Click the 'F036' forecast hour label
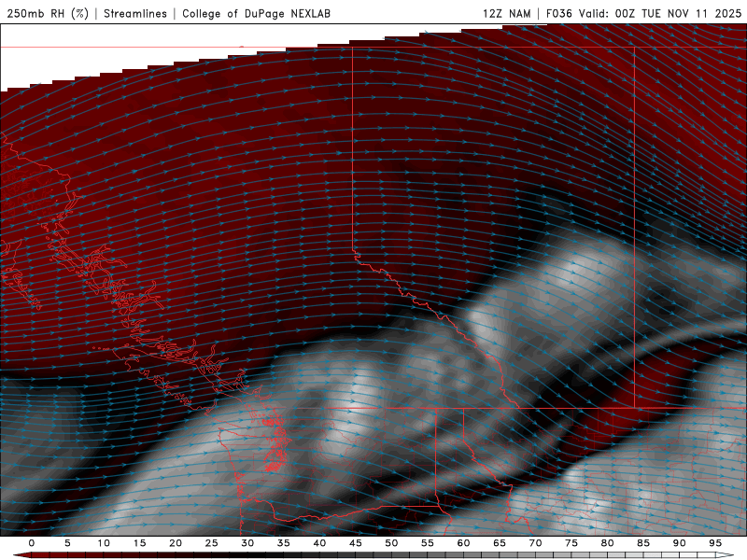 pos(558,14)
